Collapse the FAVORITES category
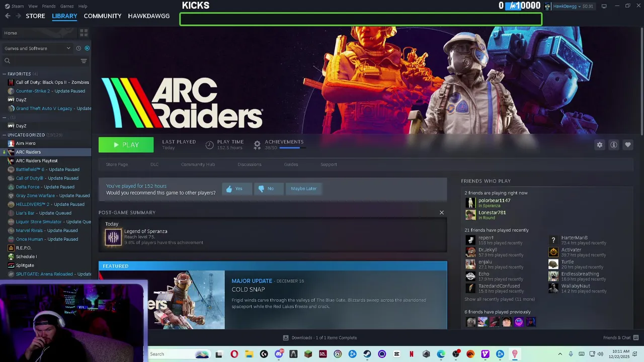 [4, 74]
